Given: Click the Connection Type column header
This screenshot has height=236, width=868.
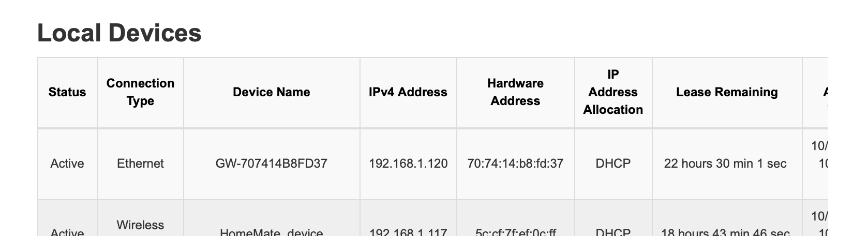Looking at the screenshot, I should click(x=141, y=92).
